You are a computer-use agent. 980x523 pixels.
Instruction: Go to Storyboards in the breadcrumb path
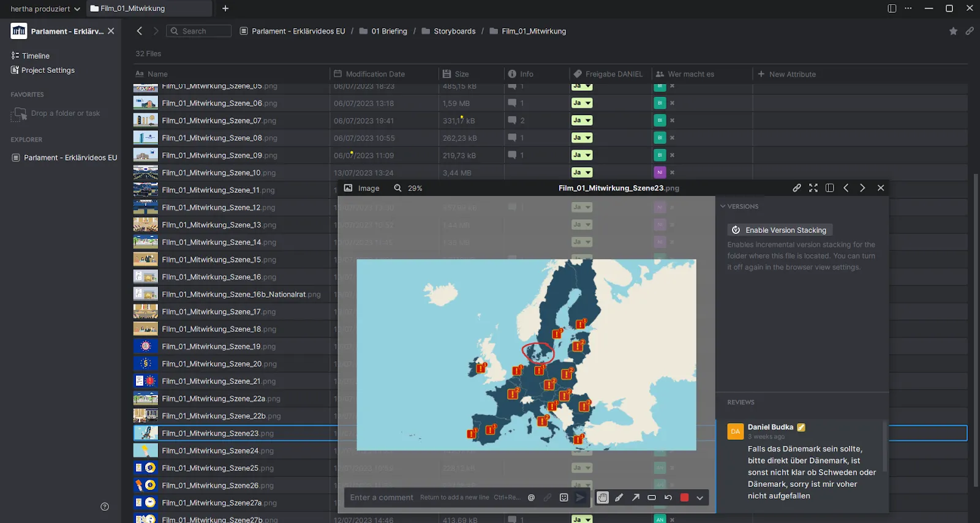454,31
